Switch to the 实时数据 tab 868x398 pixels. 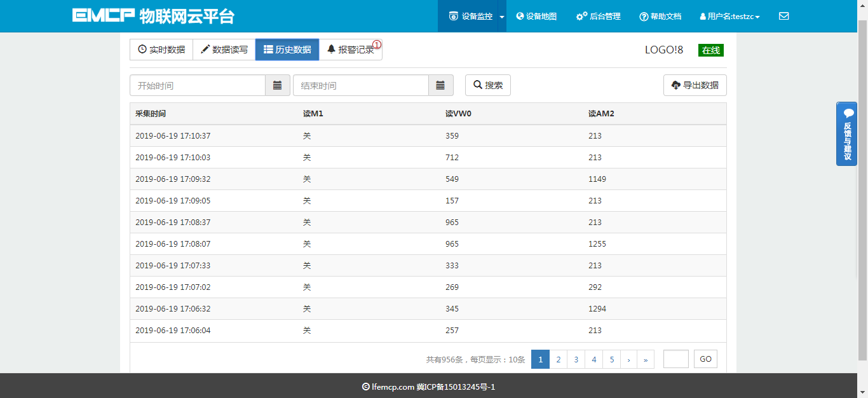pos(161,50)
